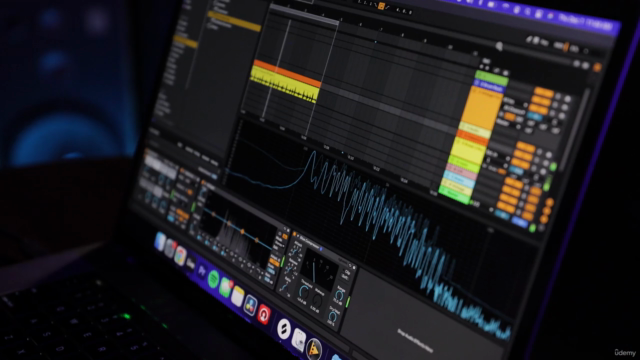Select the bottom green master track header
This screenshot has height=360, width=640.
click(454, 195)
